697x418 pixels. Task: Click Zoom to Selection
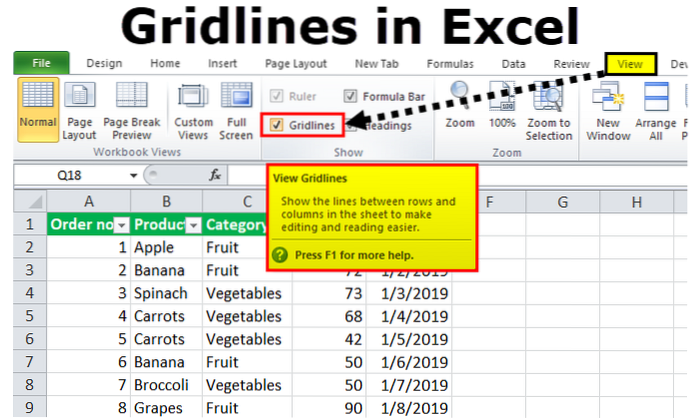pos(549,110)
